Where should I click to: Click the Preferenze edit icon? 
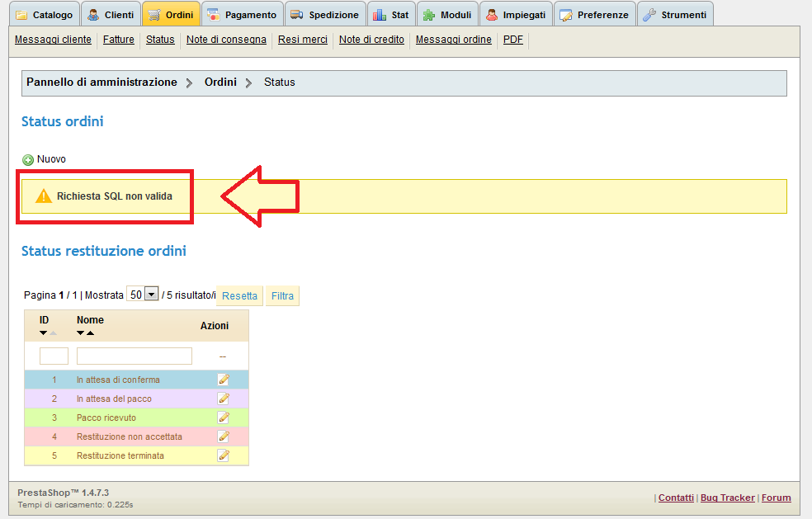pos(566,15)
